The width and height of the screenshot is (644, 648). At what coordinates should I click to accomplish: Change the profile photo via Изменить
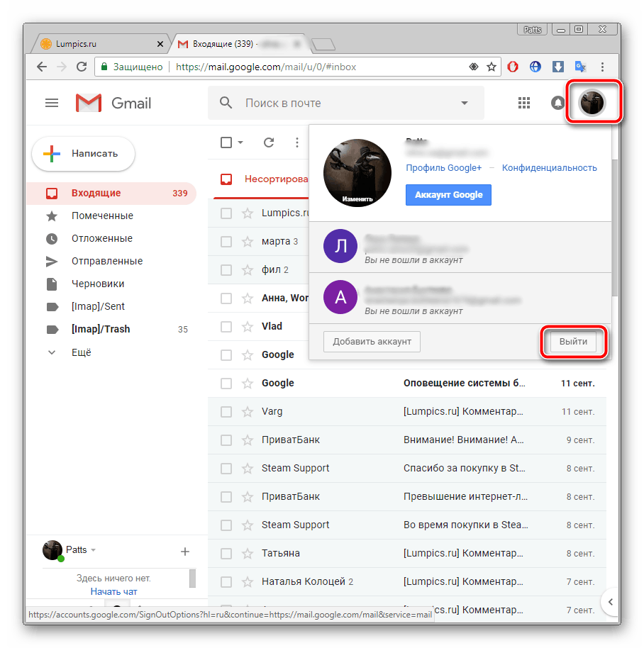pyautogui.click(x=357, y=199)
